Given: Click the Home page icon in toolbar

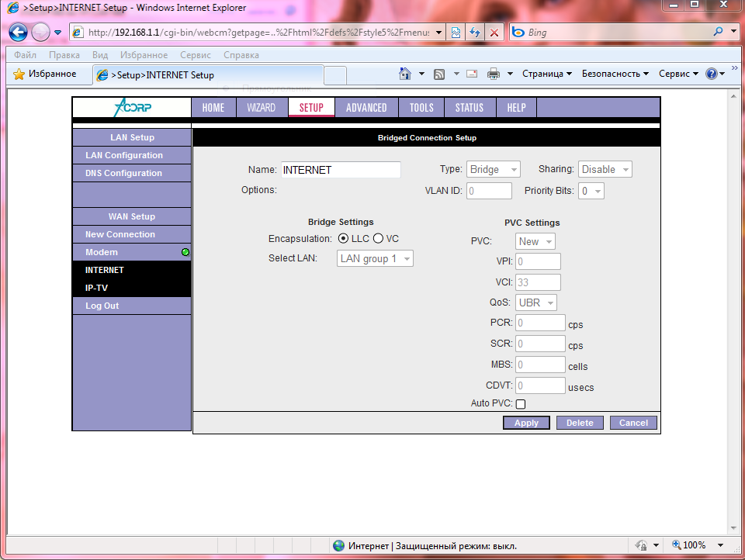Looking at the screenshot, I should 404,74.
